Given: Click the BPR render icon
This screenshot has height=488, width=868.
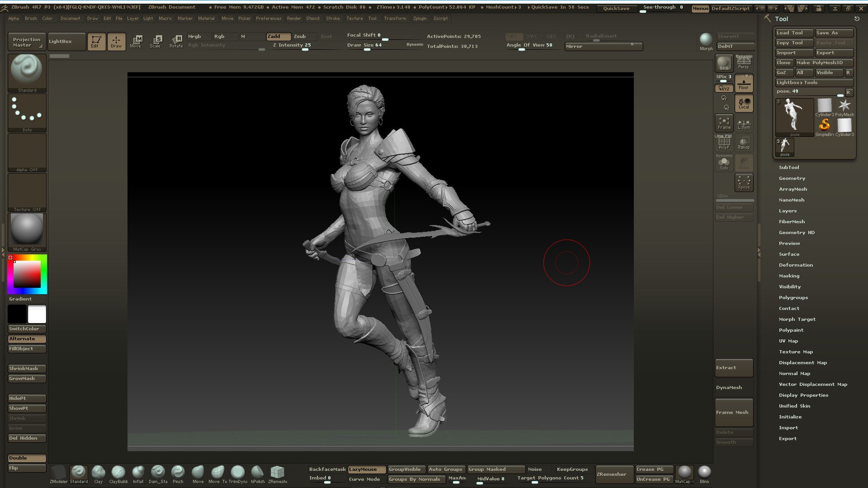Looking at the screenshot, I should [724, 63].
